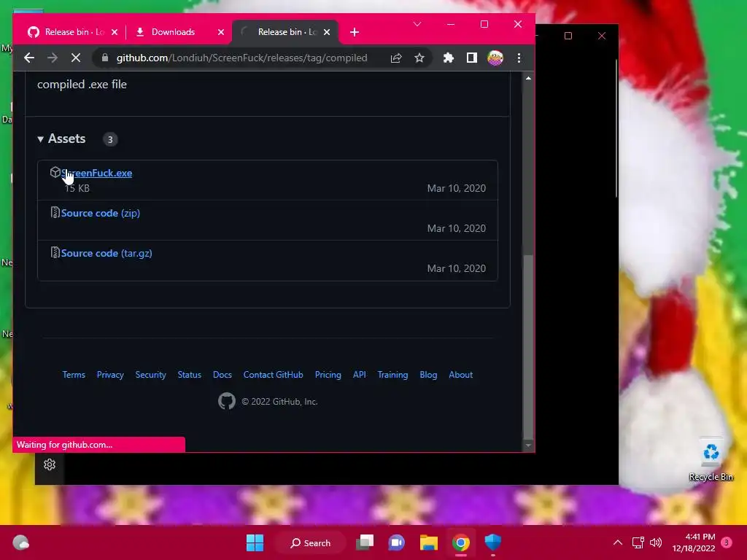
Task: Open the Blog footer link
Action: 428,375
